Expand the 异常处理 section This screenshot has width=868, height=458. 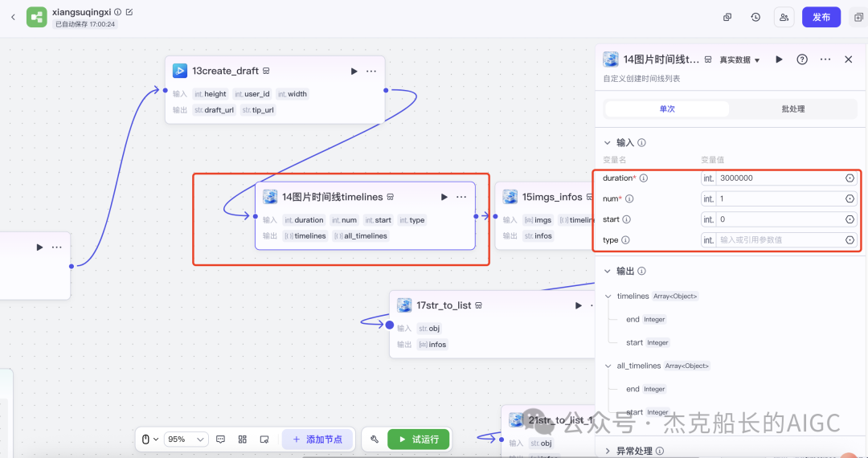pos(608,451)
